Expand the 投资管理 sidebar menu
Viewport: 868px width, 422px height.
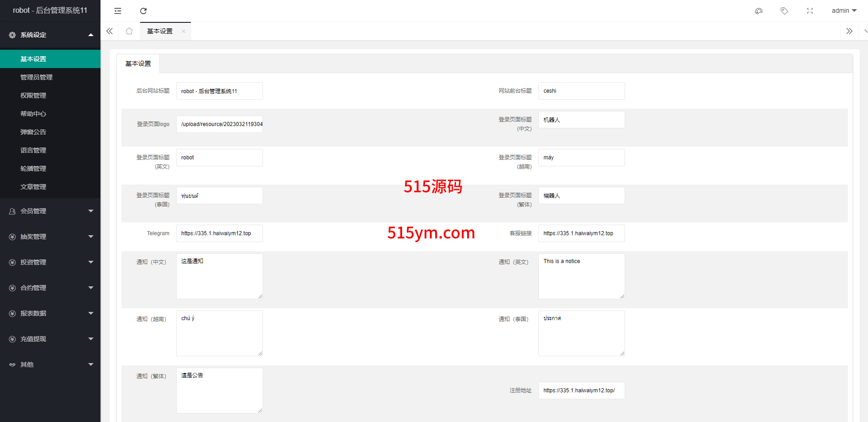(50, 262)
